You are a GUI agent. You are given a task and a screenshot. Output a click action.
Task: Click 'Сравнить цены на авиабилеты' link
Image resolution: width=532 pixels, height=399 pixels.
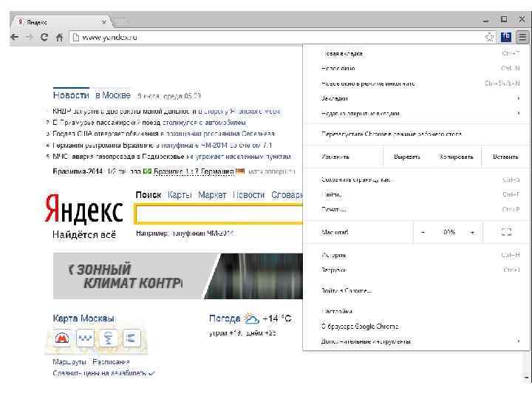(x=100, y=373)
